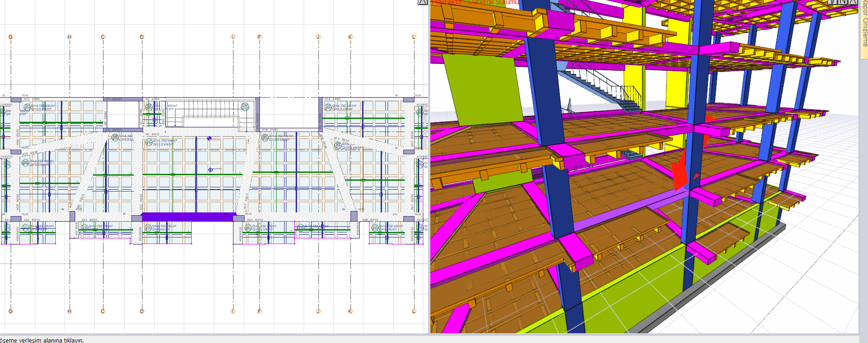
Task: Click axis bubble H on the upper grid
Action: pos(70,37)
